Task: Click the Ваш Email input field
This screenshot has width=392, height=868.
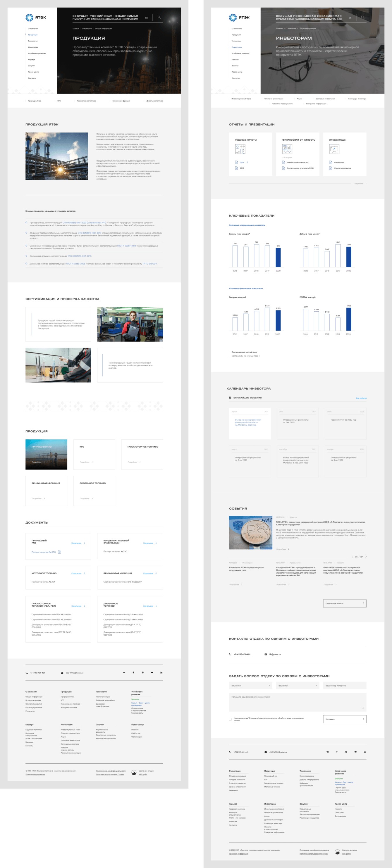Action: tap(298, 686)
